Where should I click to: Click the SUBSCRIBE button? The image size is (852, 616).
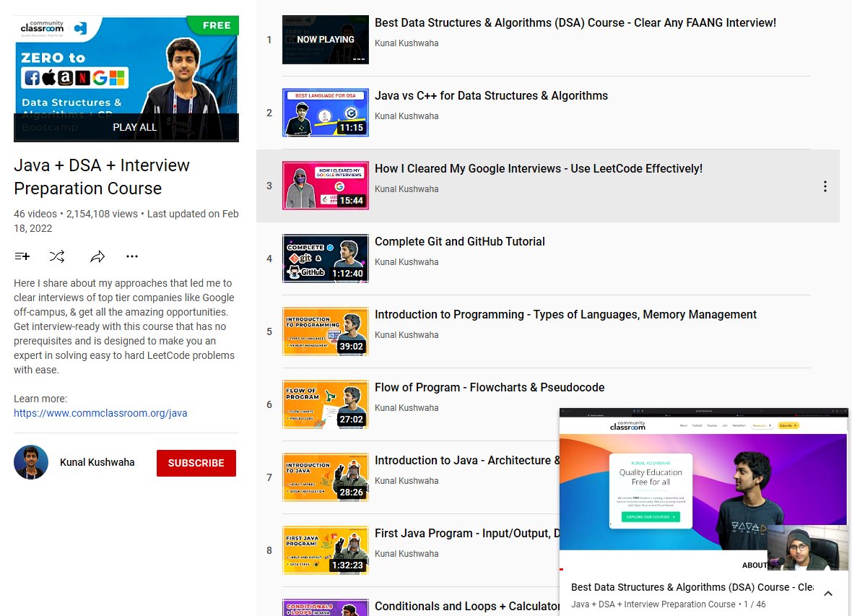pyautogui.click(x=196, y=463)
